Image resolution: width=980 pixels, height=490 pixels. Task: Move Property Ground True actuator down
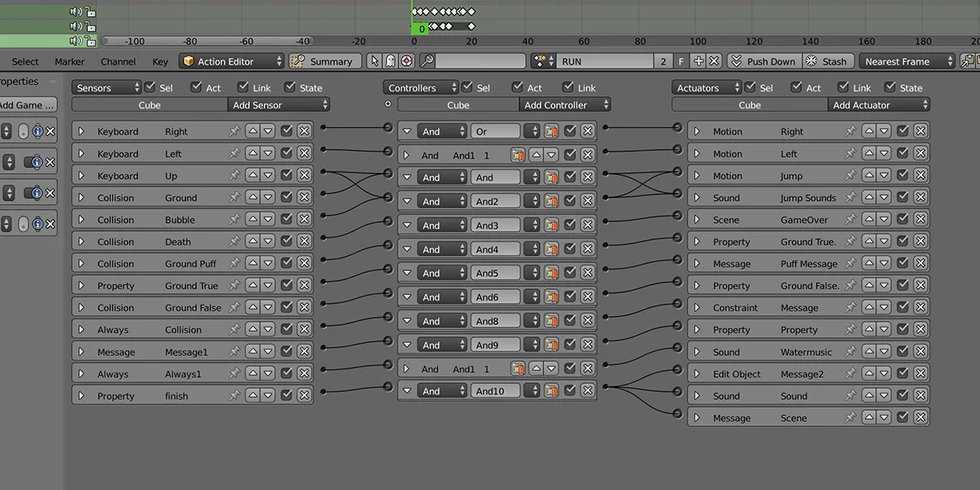(883, 241)
